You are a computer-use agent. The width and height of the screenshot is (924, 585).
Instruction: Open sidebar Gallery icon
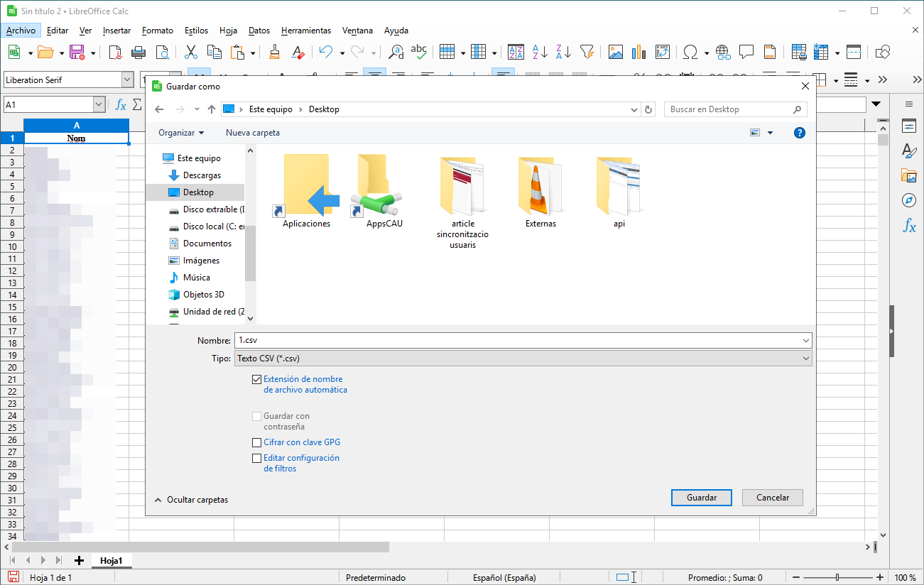coord(909,175)
